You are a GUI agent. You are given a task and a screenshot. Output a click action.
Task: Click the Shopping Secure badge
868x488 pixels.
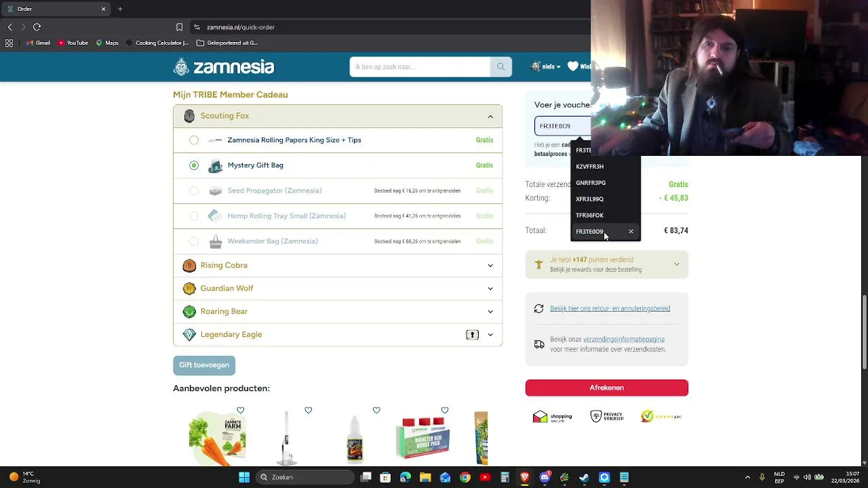[x=553, y=417]
